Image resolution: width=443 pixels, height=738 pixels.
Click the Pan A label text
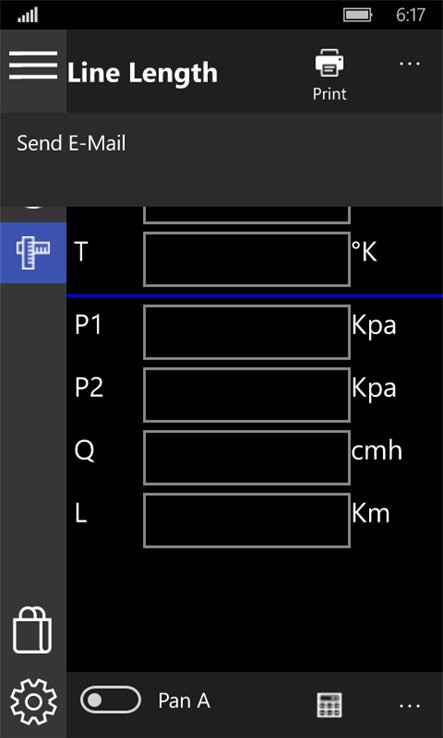click(184, 701)
